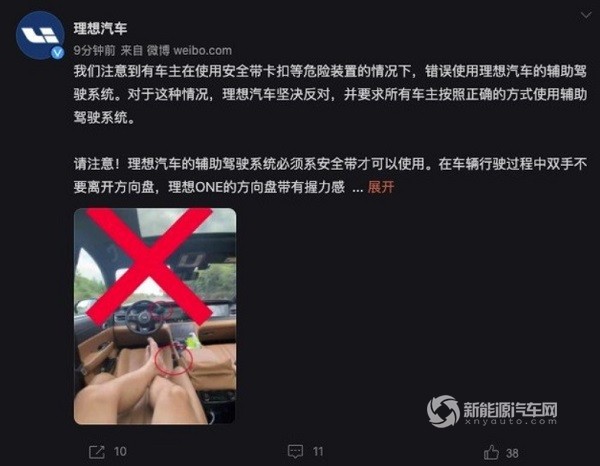Click the second paragraph starting 请注意
The image size is (600, 466).
330,176
